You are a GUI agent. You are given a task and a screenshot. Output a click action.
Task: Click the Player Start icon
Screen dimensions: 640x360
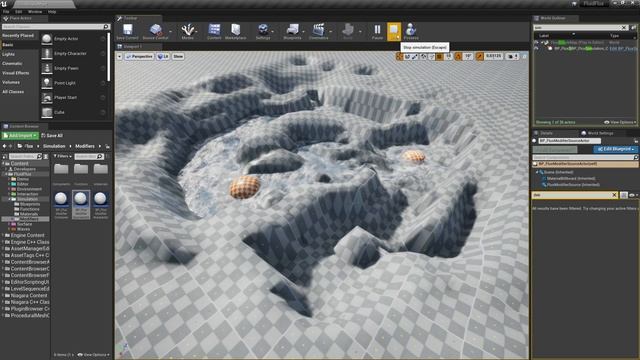47,98
